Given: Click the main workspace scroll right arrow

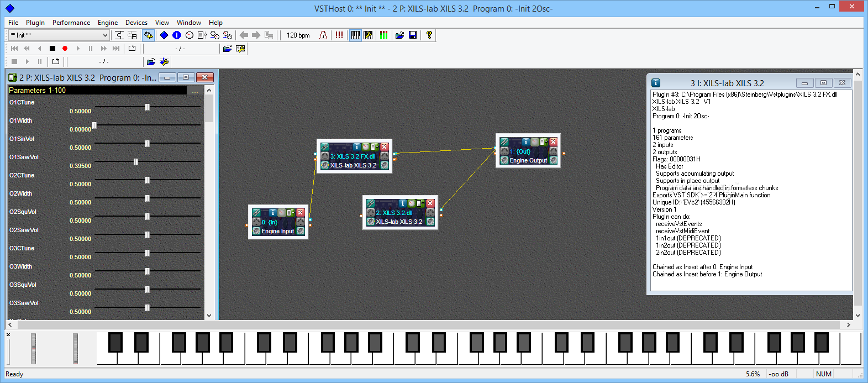Looking at the screenshot, I should pos(848,324).
